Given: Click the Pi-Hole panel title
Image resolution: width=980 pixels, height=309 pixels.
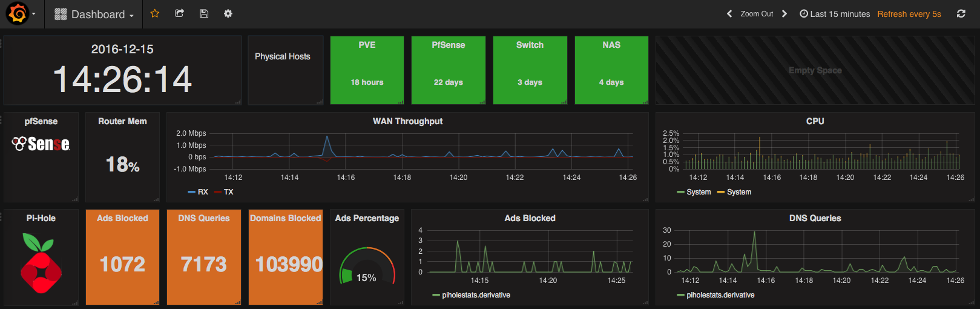Looking at the screenshot, I should [41, 218].
